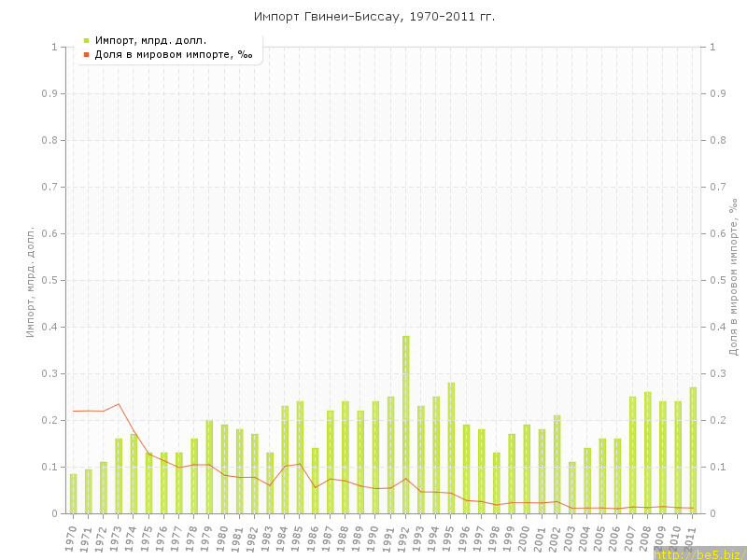
Task: Click the 1 tick on the right axis
Action: point(713,47)
